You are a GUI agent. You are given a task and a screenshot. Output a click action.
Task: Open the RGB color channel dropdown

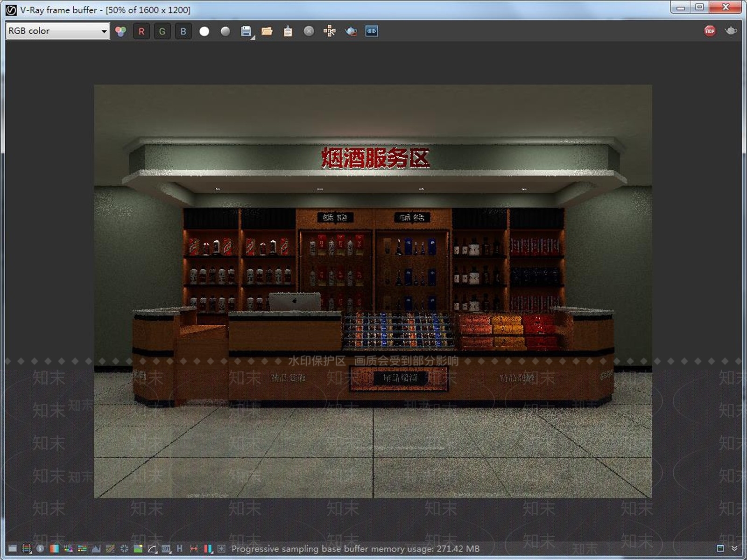click(x=57, y=31)
